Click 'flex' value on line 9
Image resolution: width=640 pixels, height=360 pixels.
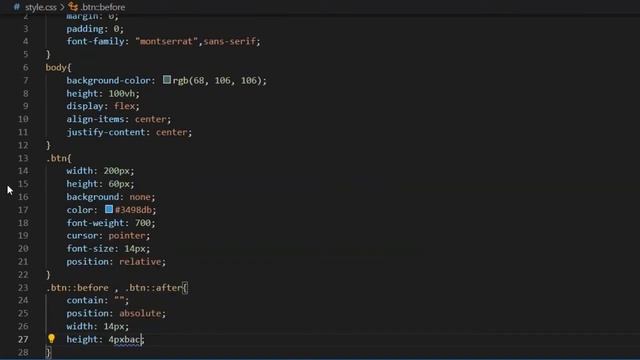(124, 106)
